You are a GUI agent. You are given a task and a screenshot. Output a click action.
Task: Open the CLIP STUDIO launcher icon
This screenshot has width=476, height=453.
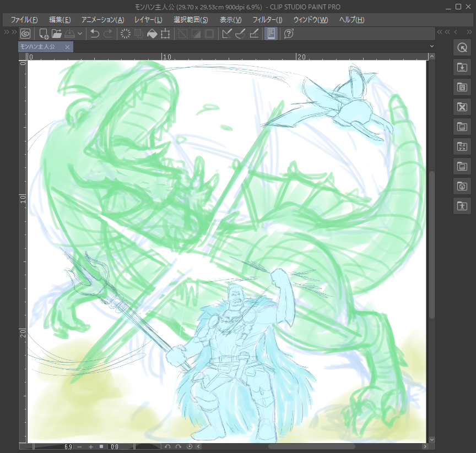(x=25, y=34)
